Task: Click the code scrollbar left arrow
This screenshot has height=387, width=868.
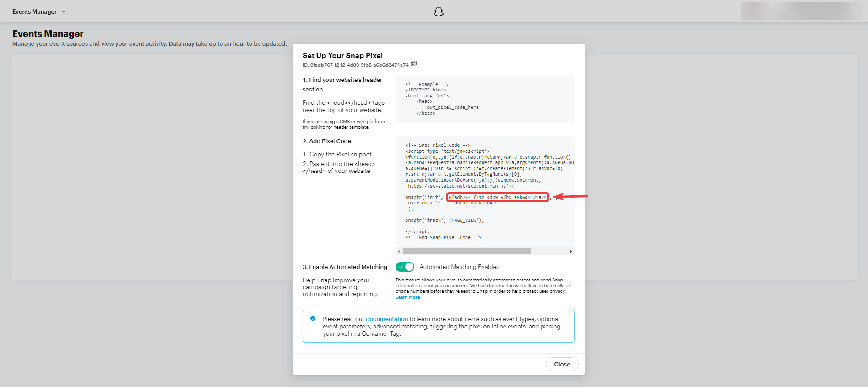Action: pyautogui.click(x=399, y=251)
